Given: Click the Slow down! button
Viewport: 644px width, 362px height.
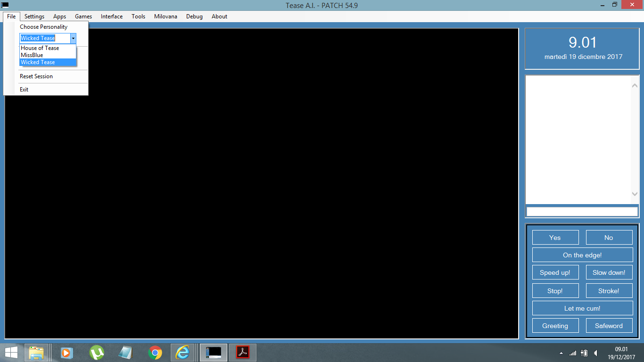Looking at the screenshot, I should [609, 272].
